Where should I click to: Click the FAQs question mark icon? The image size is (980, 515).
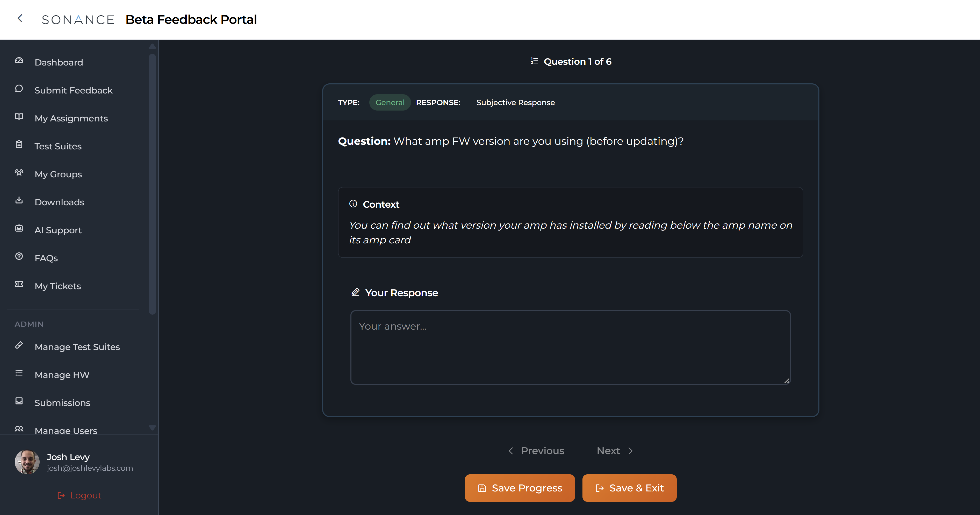click(19, 256)
